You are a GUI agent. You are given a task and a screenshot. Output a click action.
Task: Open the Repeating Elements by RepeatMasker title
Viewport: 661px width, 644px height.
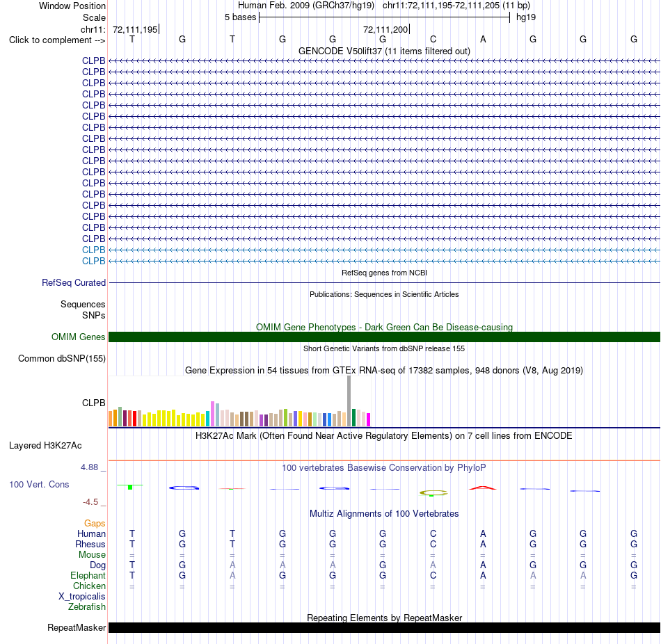[384, 618]
